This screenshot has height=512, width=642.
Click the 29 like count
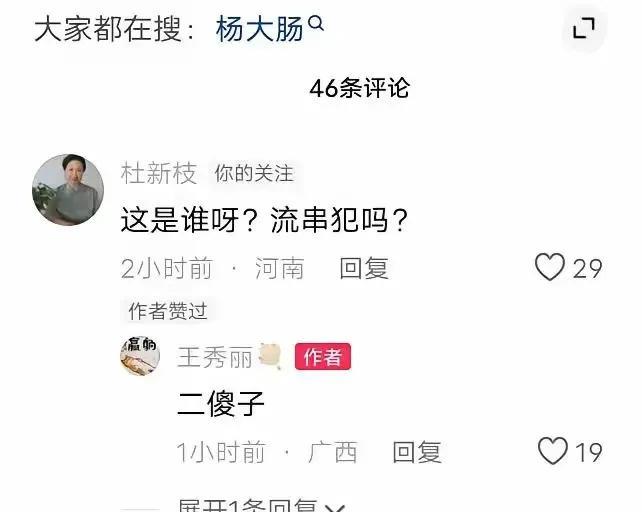587,269
